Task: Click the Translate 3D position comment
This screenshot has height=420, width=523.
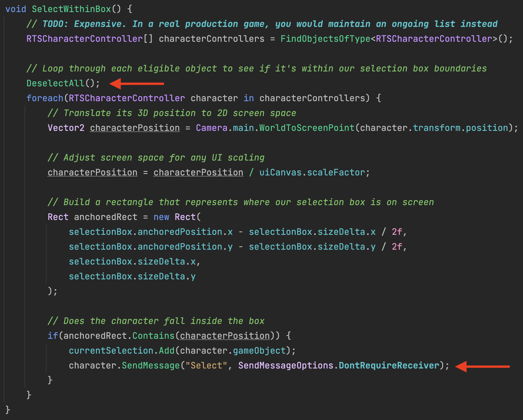Action: [x=172, y=113]
